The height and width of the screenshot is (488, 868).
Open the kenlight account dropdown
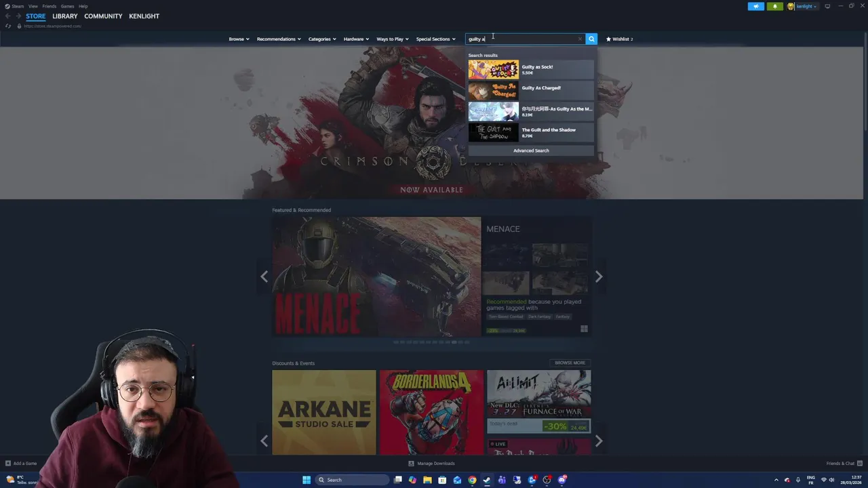point(806,6)
